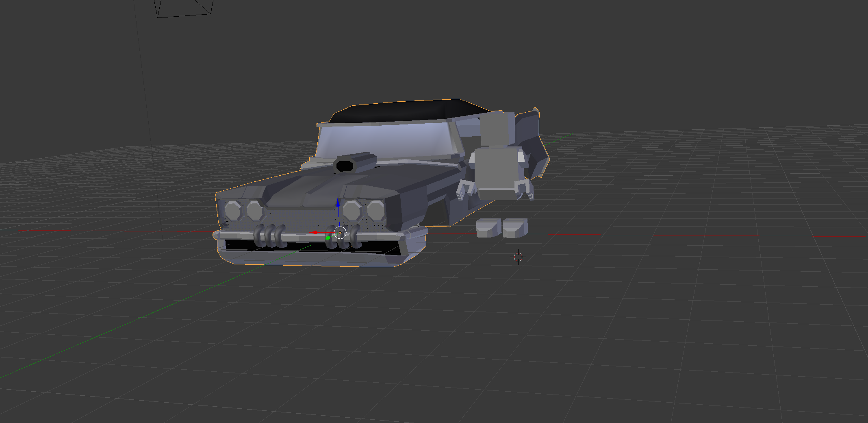868x423 pixels.
Task: Click the character's foot farthest from car
Action: (515, 227)
